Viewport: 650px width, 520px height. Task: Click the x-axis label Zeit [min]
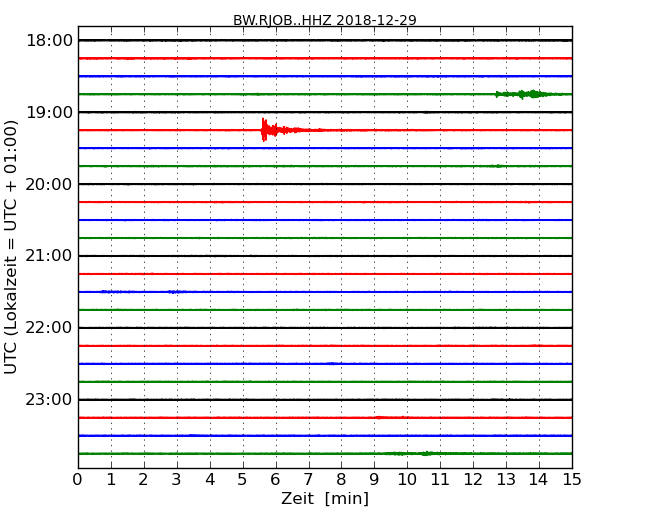point(325,498)
